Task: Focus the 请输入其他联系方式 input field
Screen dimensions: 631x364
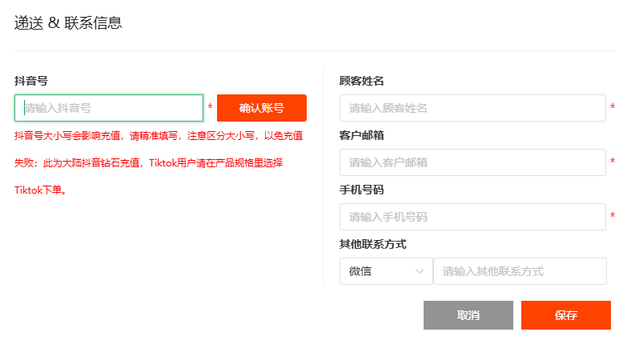Action: (520, 271)
